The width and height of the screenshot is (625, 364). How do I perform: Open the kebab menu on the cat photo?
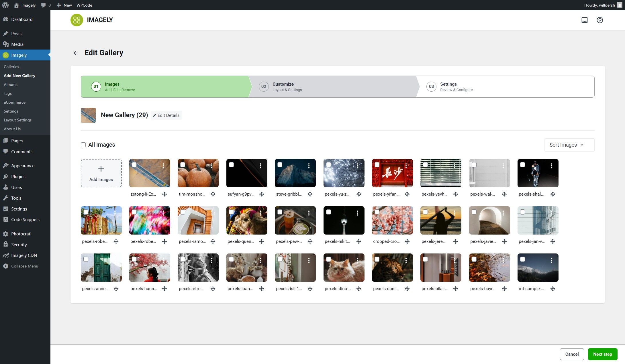coord(357,260)
